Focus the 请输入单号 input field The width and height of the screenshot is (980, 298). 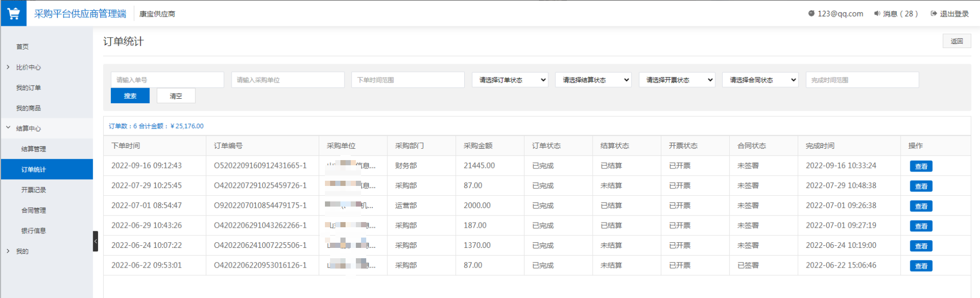tap(167, 80)
